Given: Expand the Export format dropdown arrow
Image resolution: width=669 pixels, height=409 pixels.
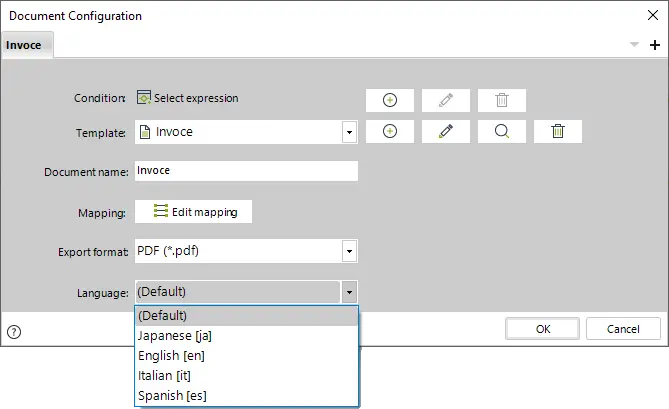Looking at the screenshot, I should tap(349, 251).
